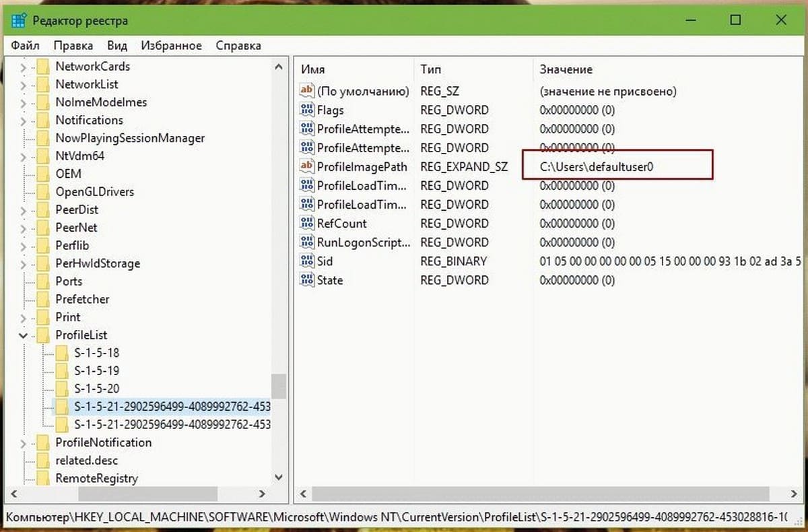Viewport: 808px width, 532px height.
Task: Expand the ProfileNotification tree node
Action: tap(24, 442)
